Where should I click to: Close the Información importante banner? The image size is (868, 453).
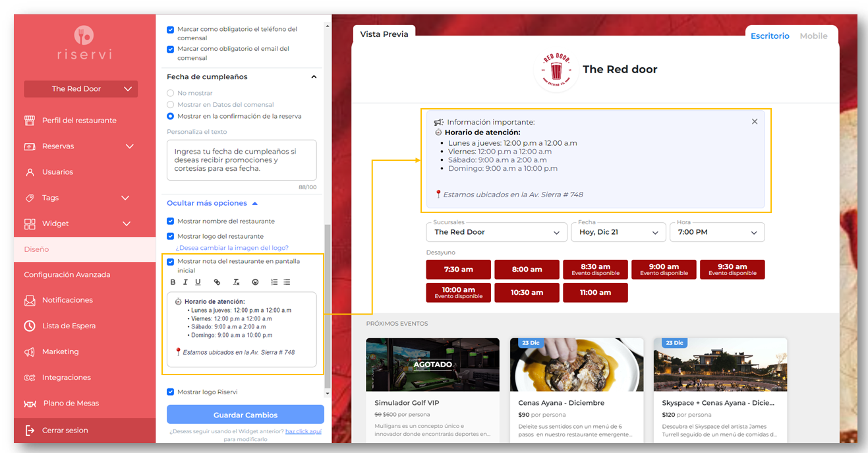pyautogui.click(x=755, y=122)
